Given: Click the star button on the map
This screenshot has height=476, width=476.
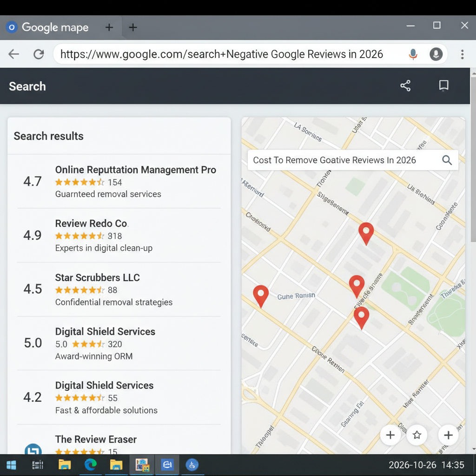Looking at the screenshot, I should (417, 435).
